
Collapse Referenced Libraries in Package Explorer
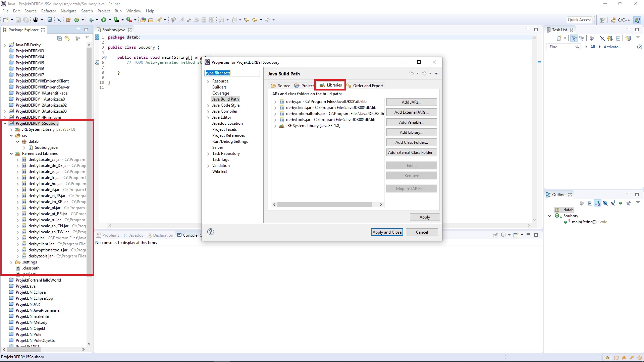pos(11,154)
